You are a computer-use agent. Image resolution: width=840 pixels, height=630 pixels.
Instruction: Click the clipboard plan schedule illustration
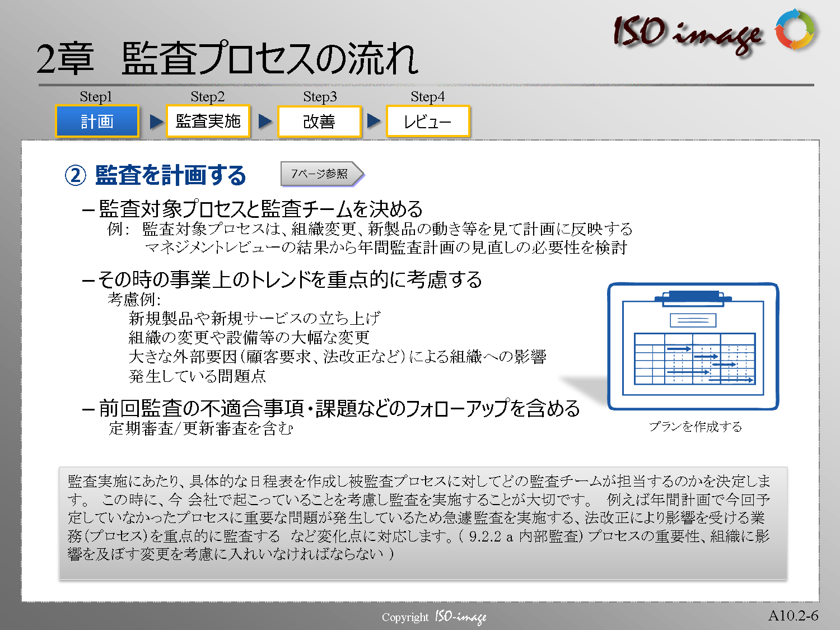[693, 347]
